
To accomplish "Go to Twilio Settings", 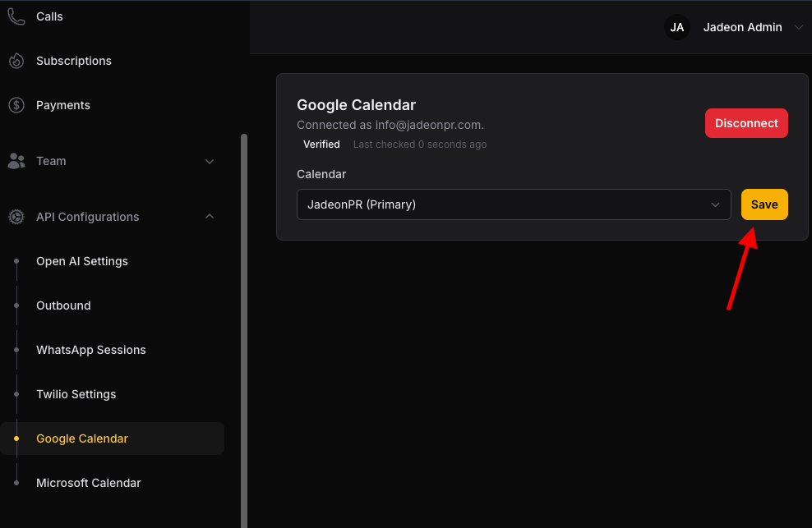I will pyautogui.click(x=76, y=394).
